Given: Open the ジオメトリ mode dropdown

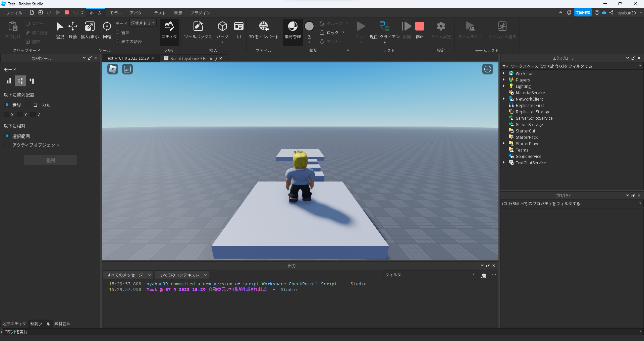Looking at the screenshot, I should tap(143, 23).
